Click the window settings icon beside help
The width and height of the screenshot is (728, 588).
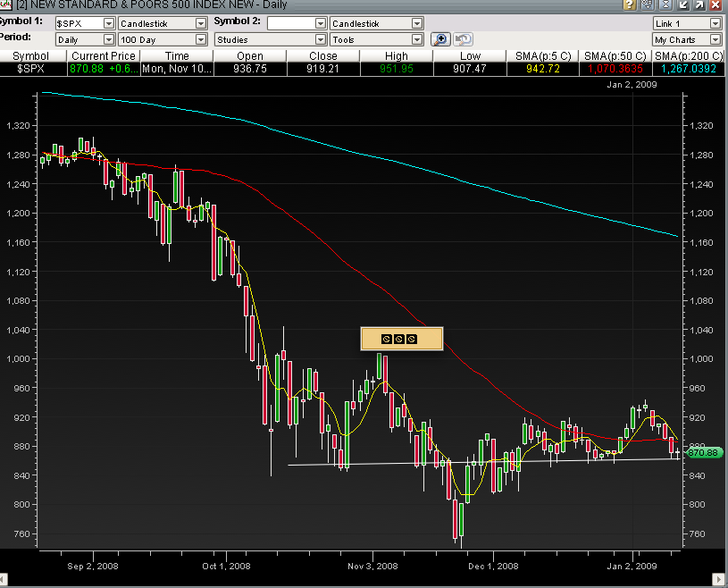point(648,5)
